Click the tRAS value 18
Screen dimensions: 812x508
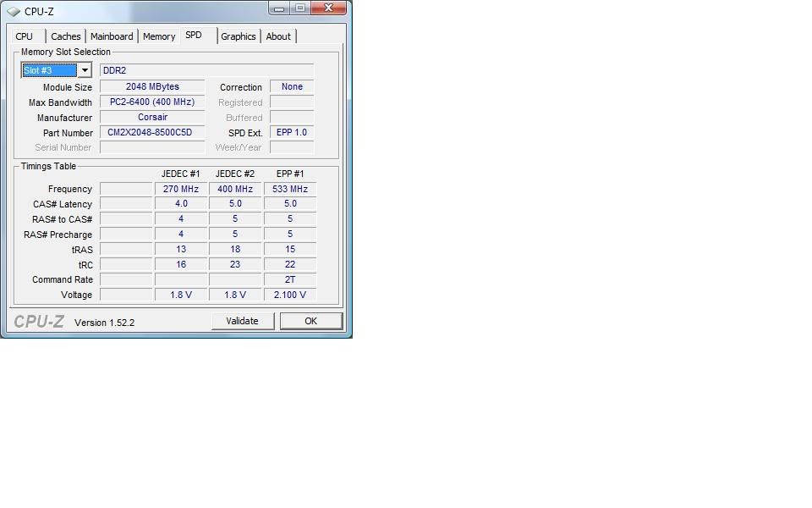235,249
